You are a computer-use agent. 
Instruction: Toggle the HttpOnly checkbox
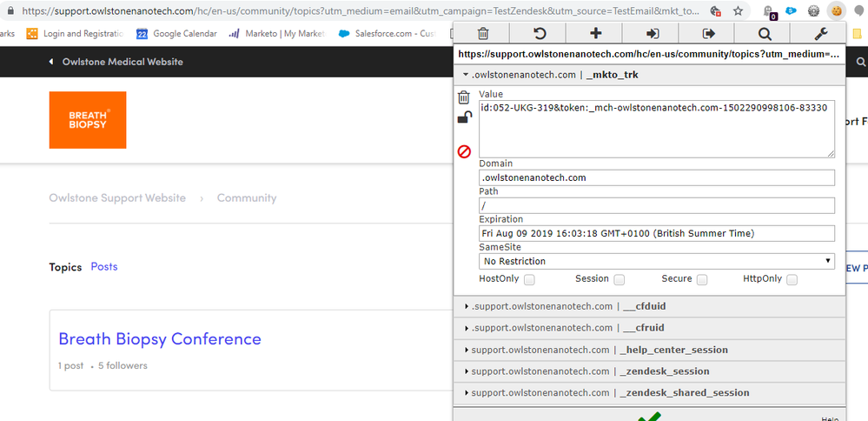tap(792, 279)
